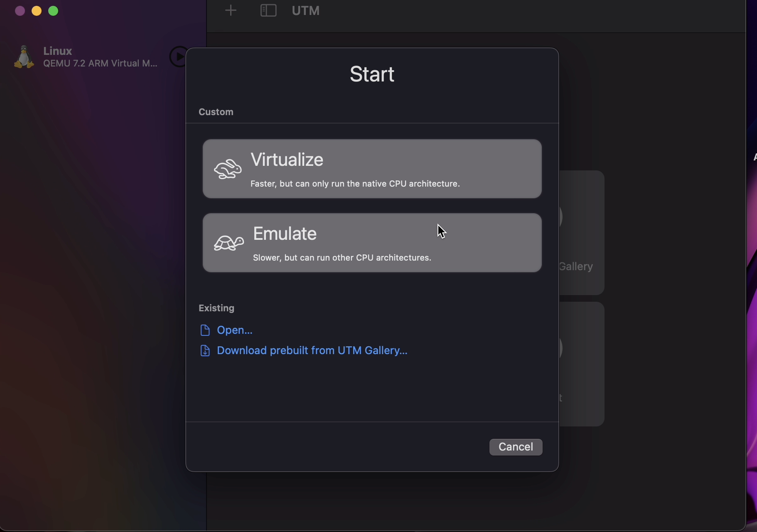Open an existing virtual machine

[x=235, y=330]
